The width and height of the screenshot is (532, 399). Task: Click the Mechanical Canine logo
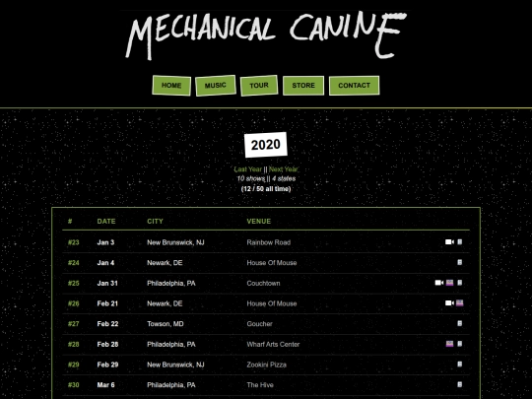[x=266, y=35]
